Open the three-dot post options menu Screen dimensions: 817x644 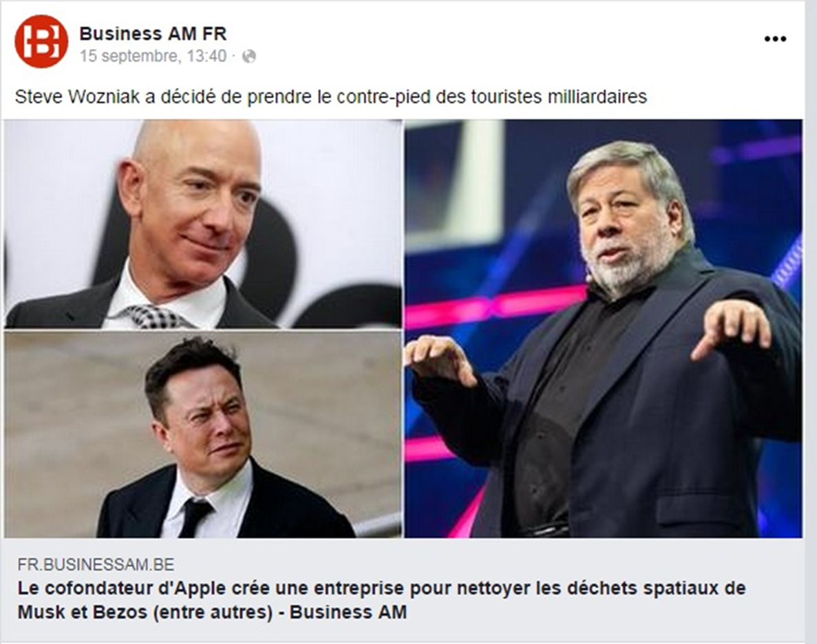(x=775, y=39)
